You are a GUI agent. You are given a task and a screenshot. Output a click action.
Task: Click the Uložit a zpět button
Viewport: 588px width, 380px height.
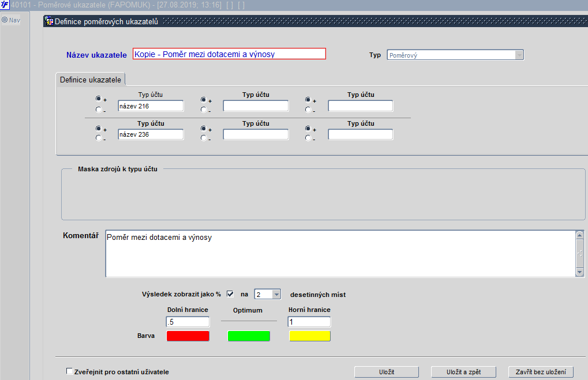pos(463,372)
